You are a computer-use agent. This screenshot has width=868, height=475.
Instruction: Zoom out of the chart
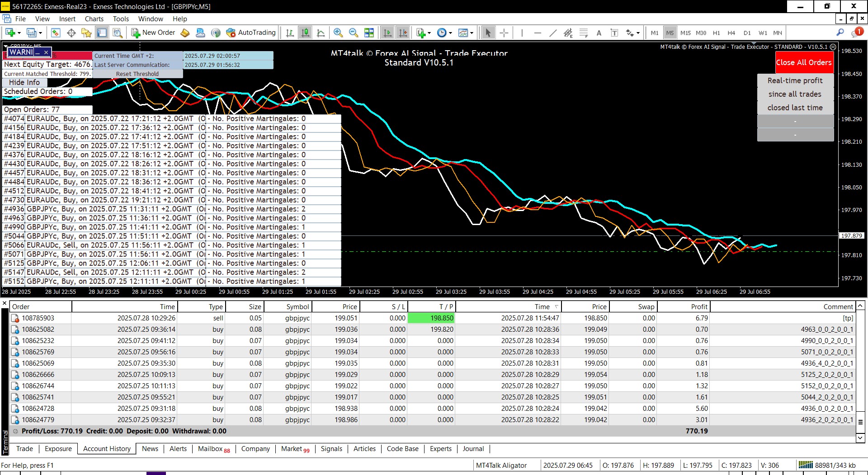(354, 33)
